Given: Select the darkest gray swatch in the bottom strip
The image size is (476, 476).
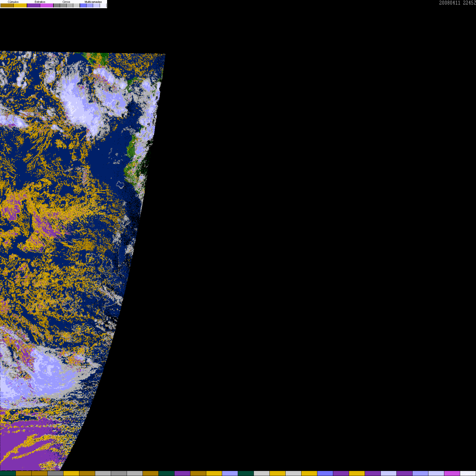Looking at the screenshot, I should click(56, 473).
